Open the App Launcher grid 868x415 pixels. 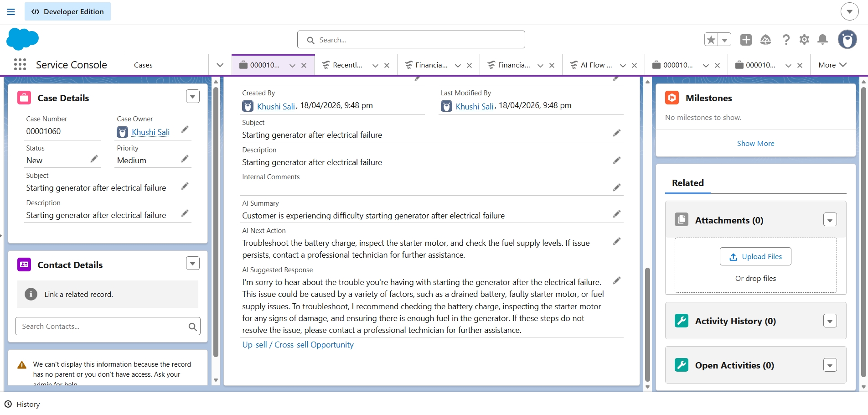click(20, 65)
